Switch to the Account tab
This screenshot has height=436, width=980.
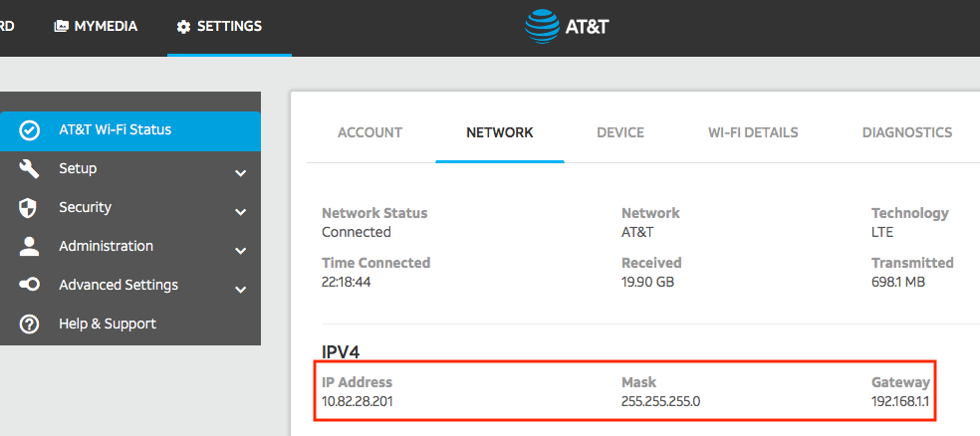[369, 132]
